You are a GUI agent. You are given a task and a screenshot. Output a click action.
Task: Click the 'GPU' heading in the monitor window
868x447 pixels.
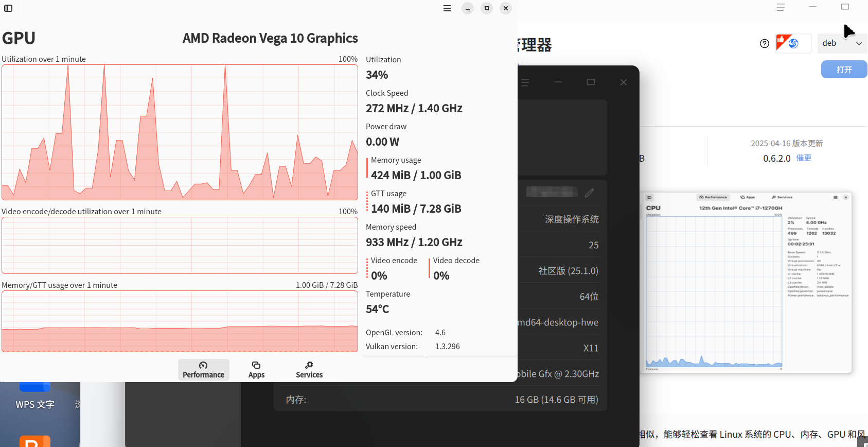click(19, 38)
